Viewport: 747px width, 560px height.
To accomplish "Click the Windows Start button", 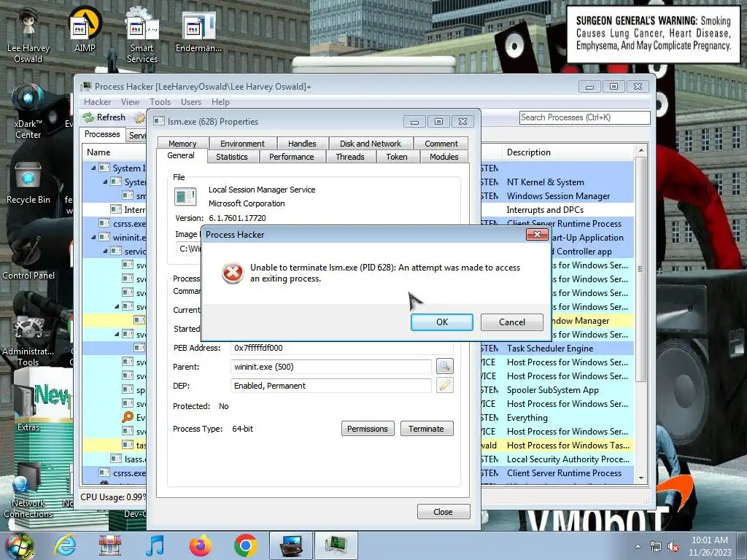I will [x=19, y=545].
